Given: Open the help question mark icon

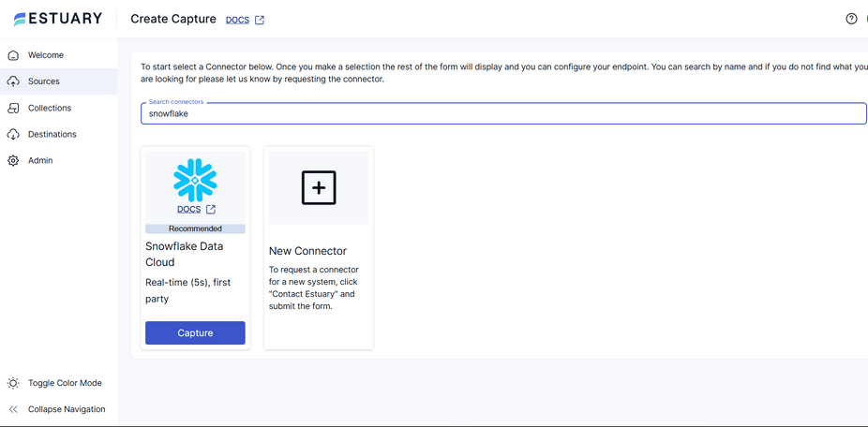Looking at the screenshot, I should pos(851,19).
